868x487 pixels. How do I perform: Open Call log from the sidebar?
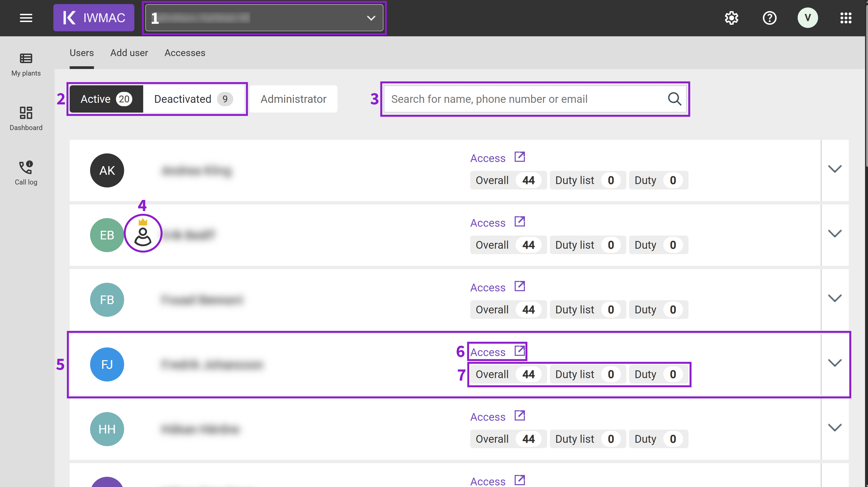click(x=26, y=173)
